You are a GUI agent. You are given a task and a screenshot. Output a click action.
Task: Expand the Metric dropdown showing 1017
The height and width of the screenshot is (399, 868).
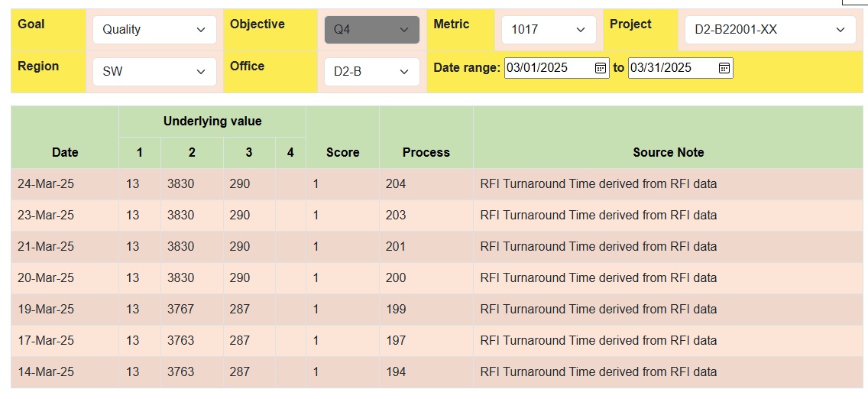tap(548, 30)
